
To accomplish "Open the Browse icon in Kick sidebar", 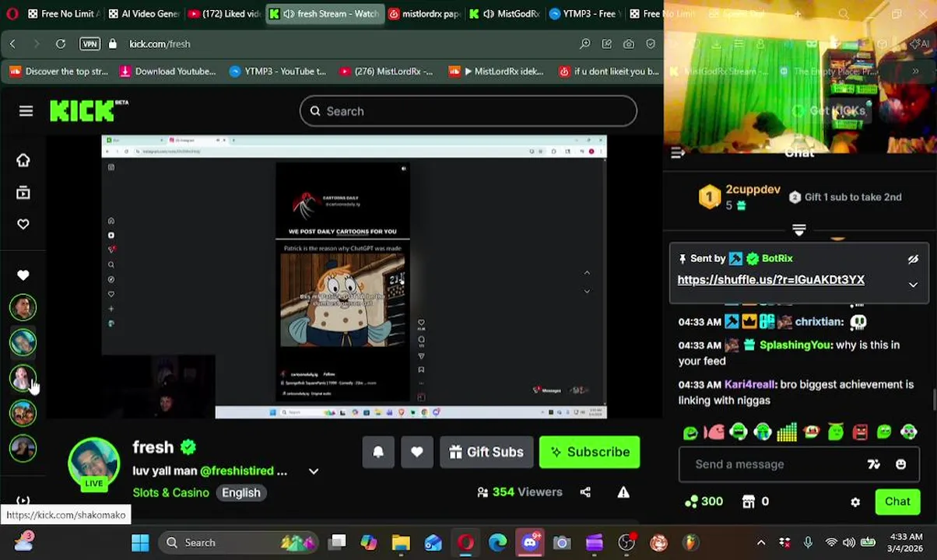I will pos(23,192).
